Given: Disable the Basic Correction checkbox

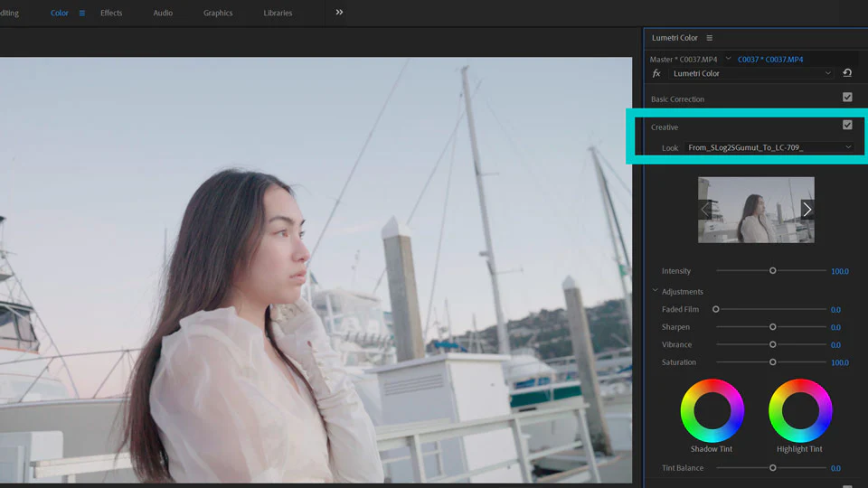Looking at the screenshot, I should click(x=847, y=98).
